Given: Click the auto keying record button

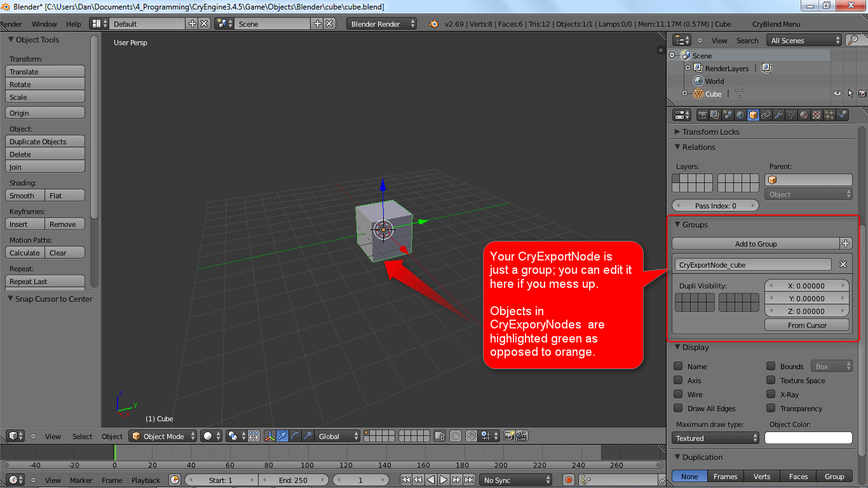Looking at the screenshot, I should click(x=569, y=480).
